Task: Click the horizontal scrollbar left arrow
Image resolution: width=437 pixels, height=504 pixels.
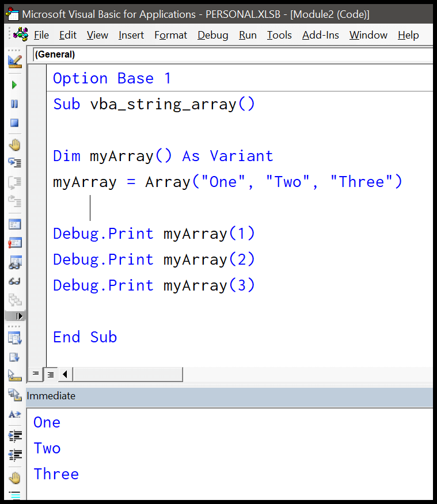Action: tap(64, 374)
